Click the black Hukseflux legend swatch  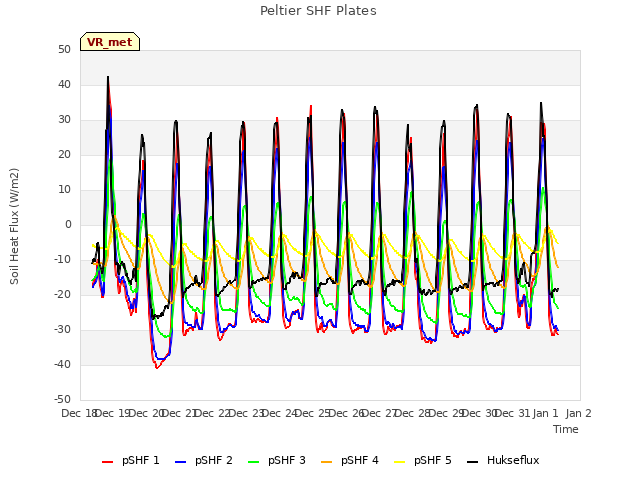click(472, 462)
